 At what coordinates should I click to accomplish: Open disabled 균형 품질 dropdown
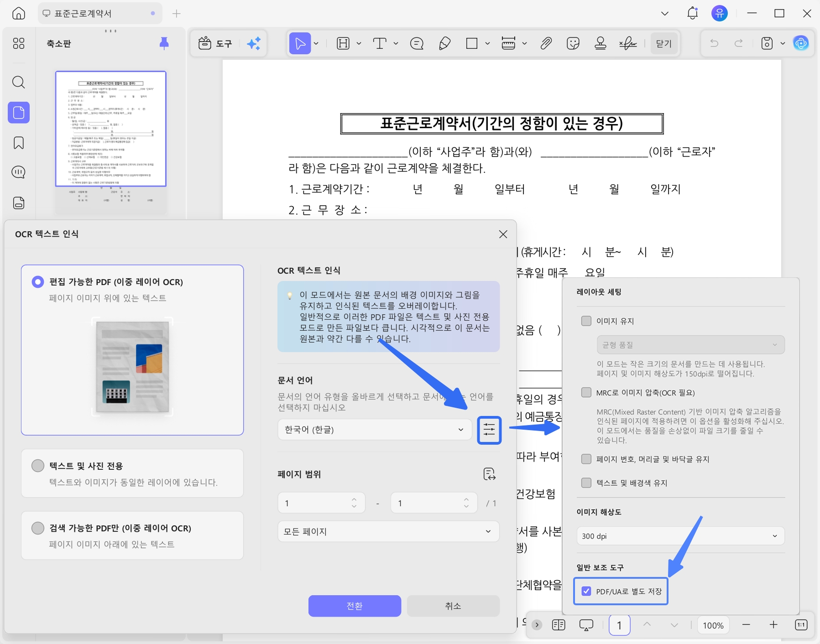coord(690,345)
